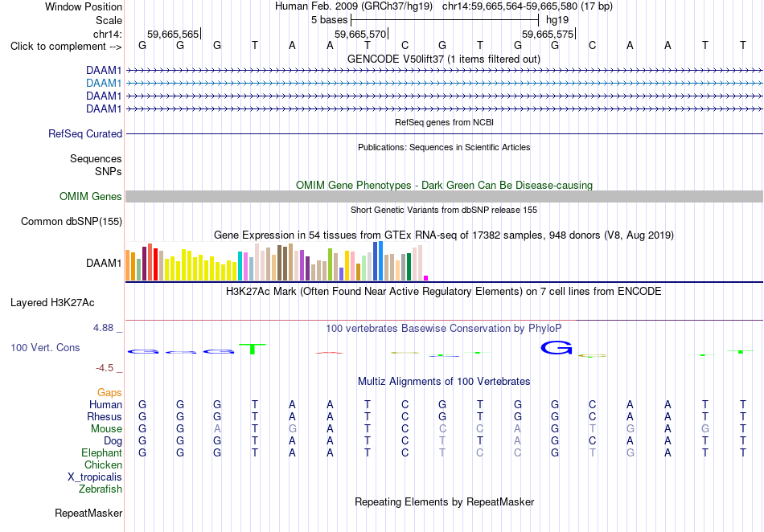The width and height of the screenshot is (764, 532).
Task: Click the chr14: ruler label
Action: point(107,34)
